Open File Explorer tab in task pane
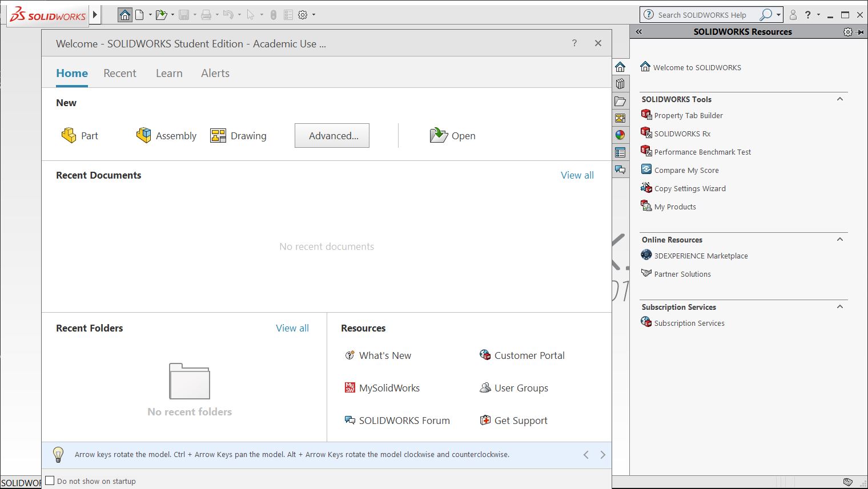 [x=620, y=101]
